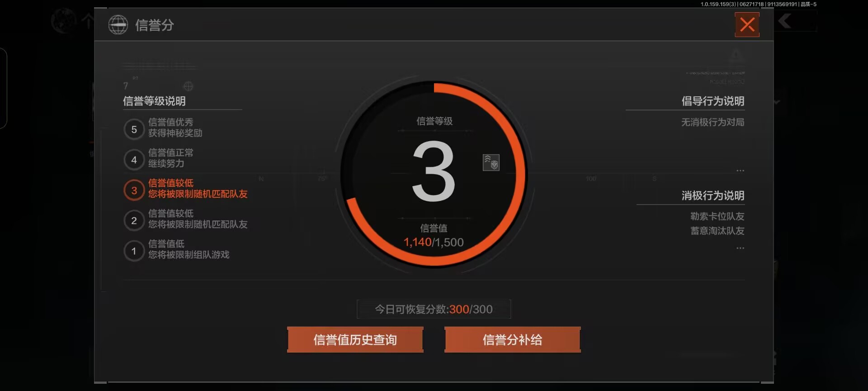Select the level 2 circle icon
This screenshot has height=391, width=868.
click(x=134, y=220)
